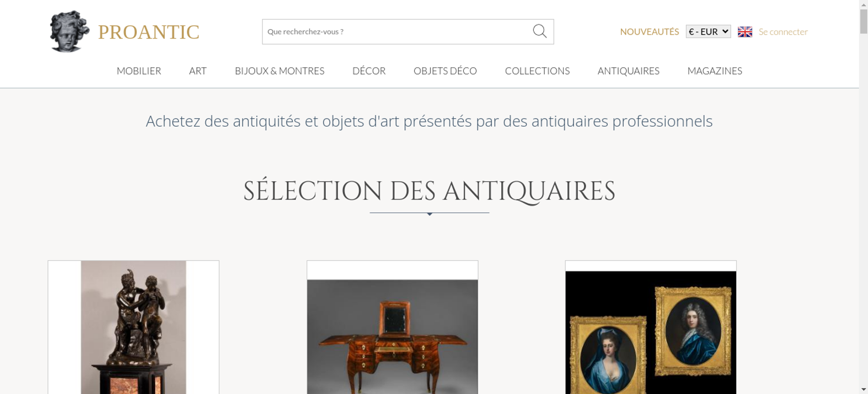Open the bronze satyr sculpture thumbnail
This screenshot has width=868, height=394.
[x=133, y=327]
